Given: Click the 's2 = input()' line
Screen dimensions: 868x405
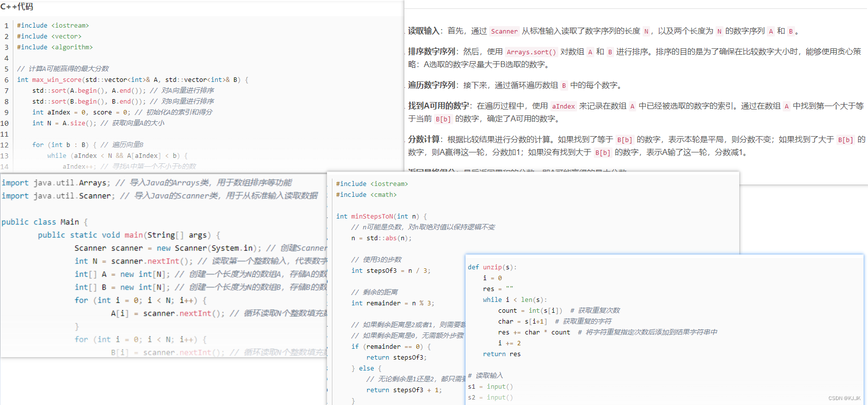Looking at the screenshot, I should click(x=490, y=397).
